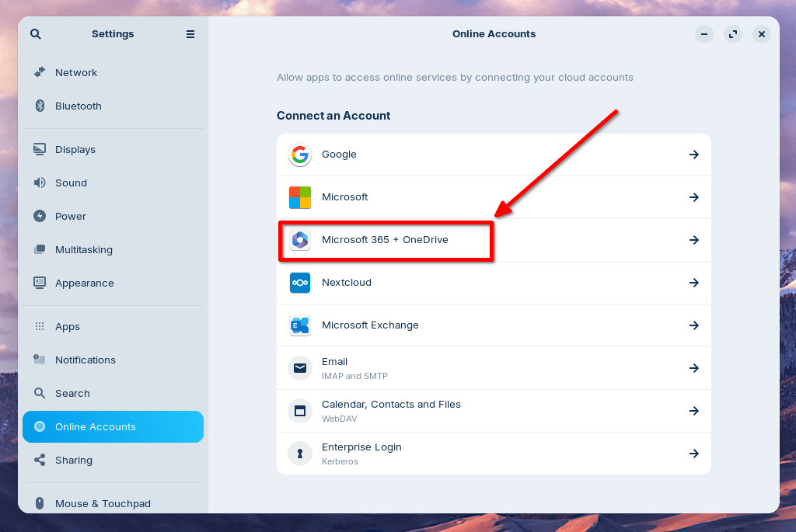This screenshot has width=796, height=532.
Task: Open Calendar, Contacts and Files arrow
Action: (694, 411)
